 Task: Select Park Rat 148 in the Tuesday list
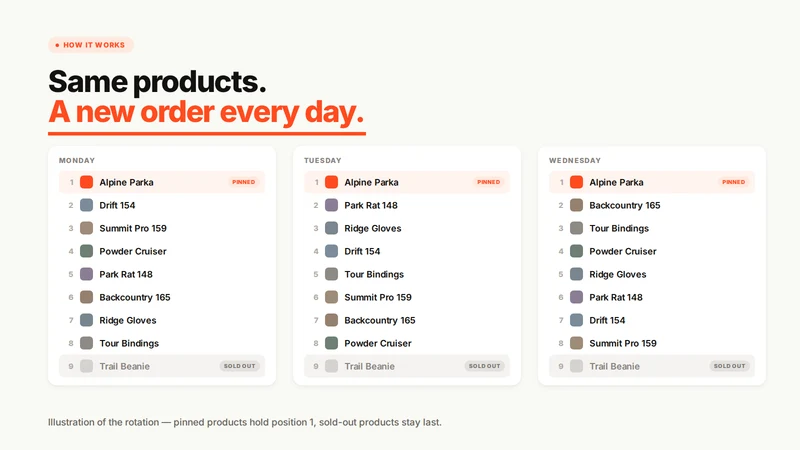pyautogui.click(x=407, y=205)
